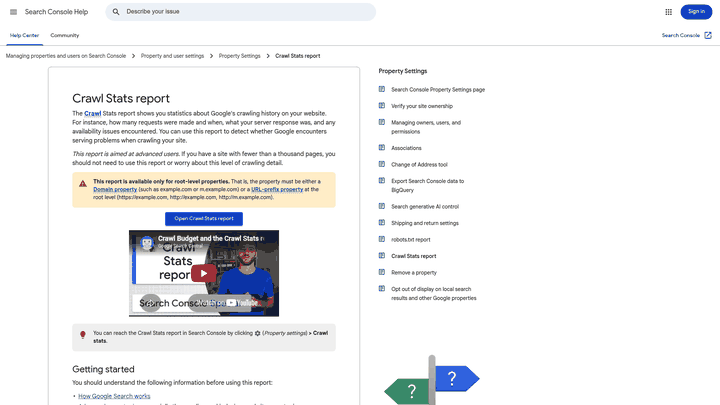Click article icon beside robots.txt report
The image size is (720, 405).
click(x=382, y=239)
